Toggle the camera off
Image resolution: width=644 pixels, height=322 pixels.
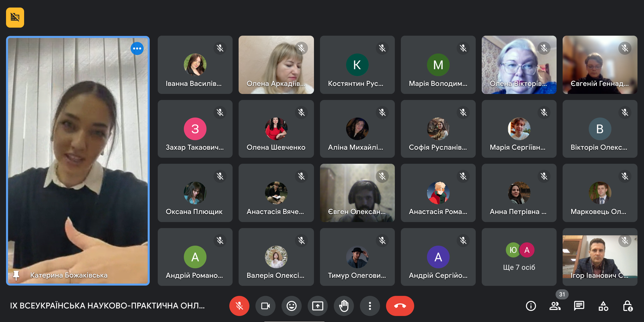pyautogui.click(x=265, y=306)
